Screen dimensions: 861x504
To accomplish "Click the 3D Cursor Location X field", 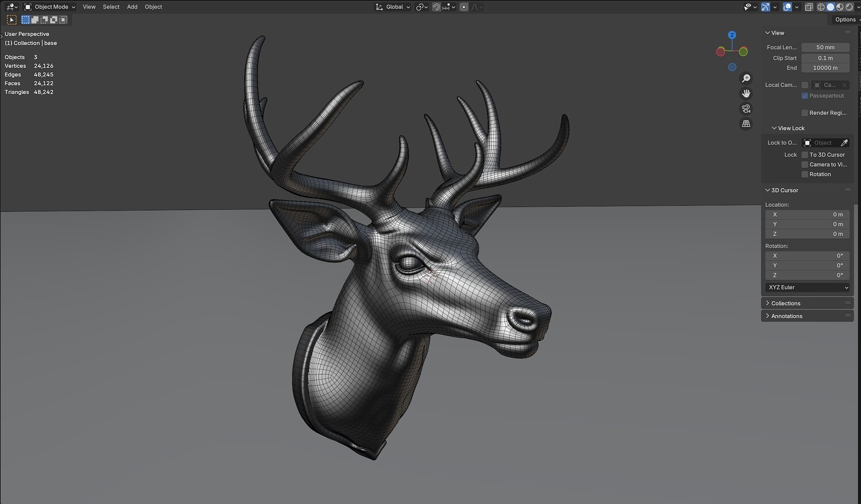I will coord(808,215).
